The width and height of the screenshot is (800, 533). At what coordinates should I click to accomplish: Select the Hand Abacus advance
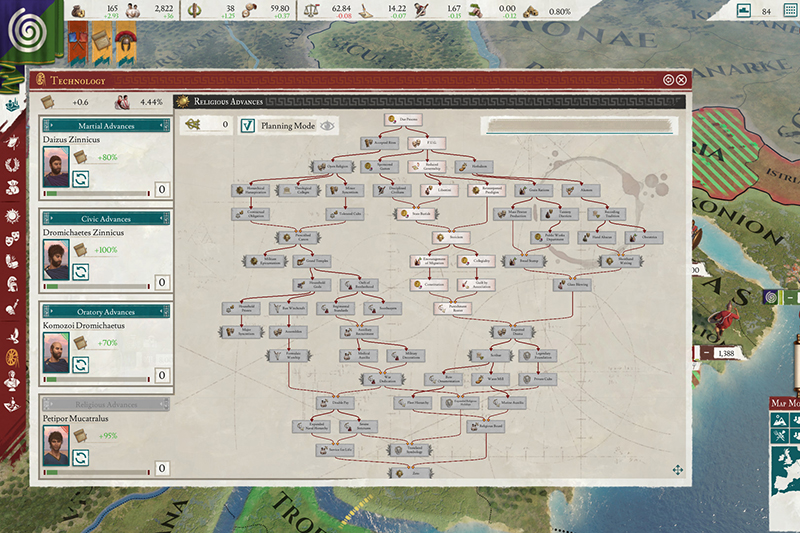tap(597, 237)
